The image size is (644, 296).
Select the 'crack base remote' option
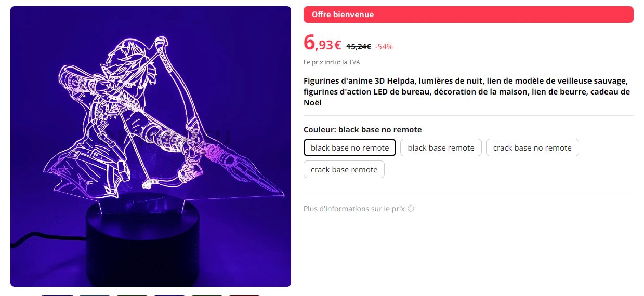(344, 169)
